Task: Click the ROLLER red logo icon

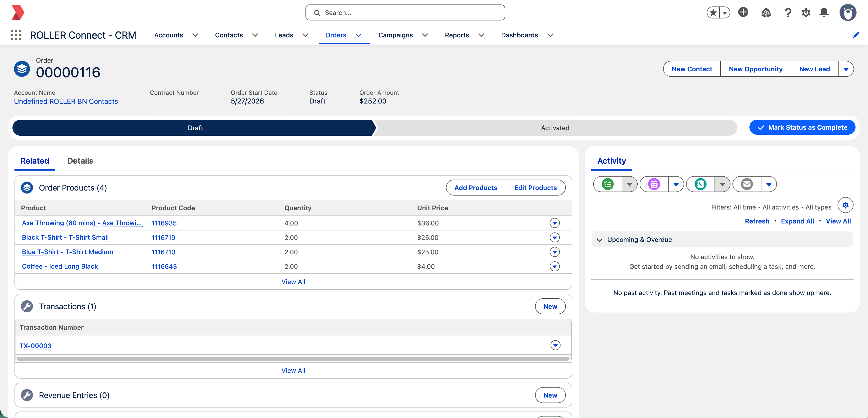Action: (18, 12)
